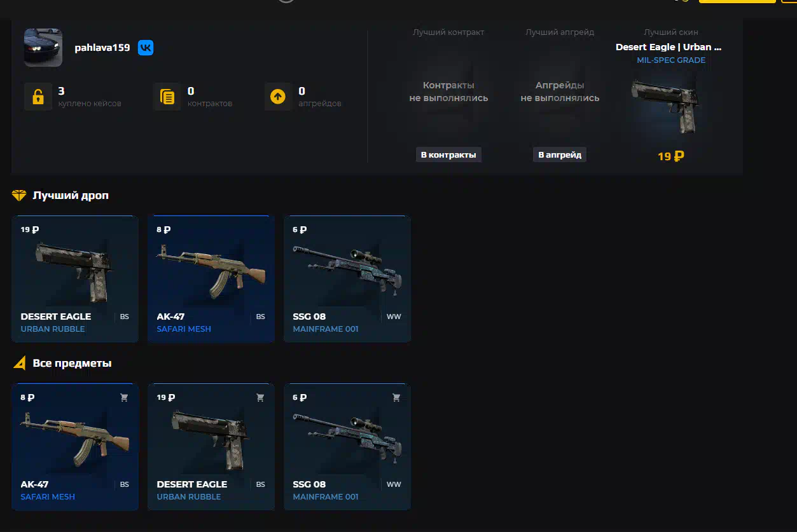Open the В апгрейд button
The height and width of the screenshot is (532, 797).
[x=560, y=154]
